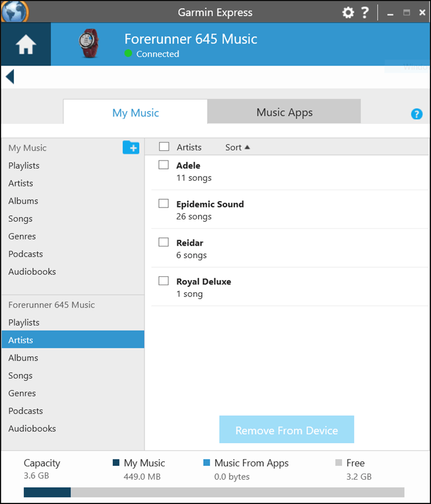Open the blue help circle icon
Viewport: 431px width, 504px height.
click(x=417, y=114)
